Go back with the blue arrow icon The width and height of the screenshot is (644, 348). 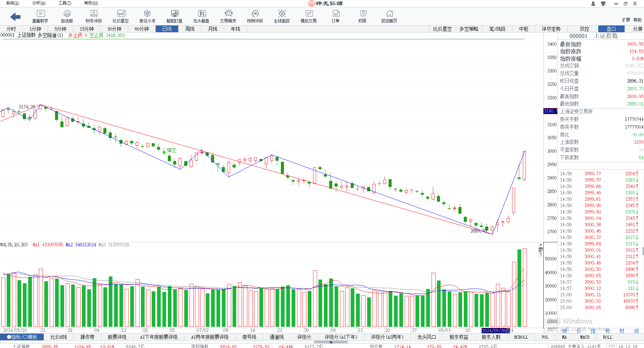15,16
